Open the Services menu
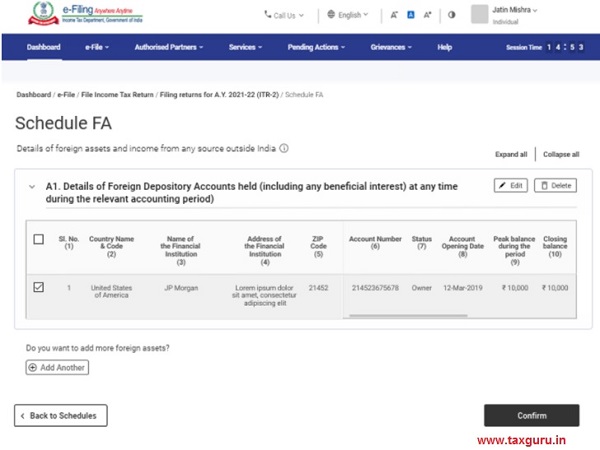 coord(245,47)
